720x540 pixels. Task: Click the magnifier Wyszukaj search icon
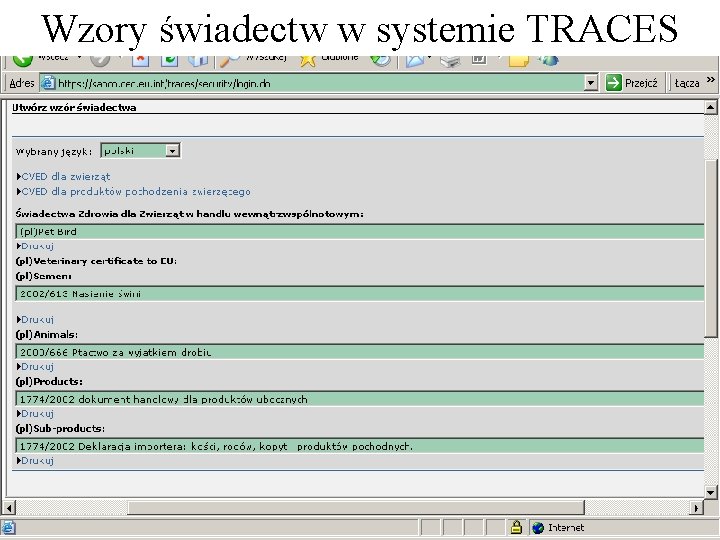click(229, 62)
